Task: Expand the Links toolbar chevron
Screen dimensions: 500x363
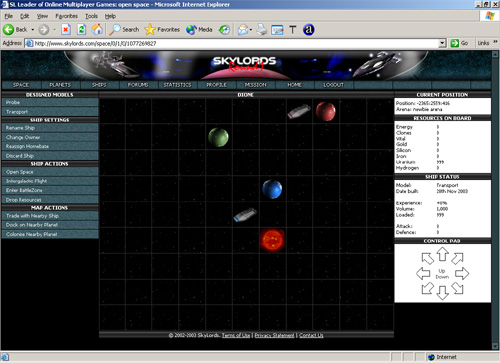Action: click(495, 42)
